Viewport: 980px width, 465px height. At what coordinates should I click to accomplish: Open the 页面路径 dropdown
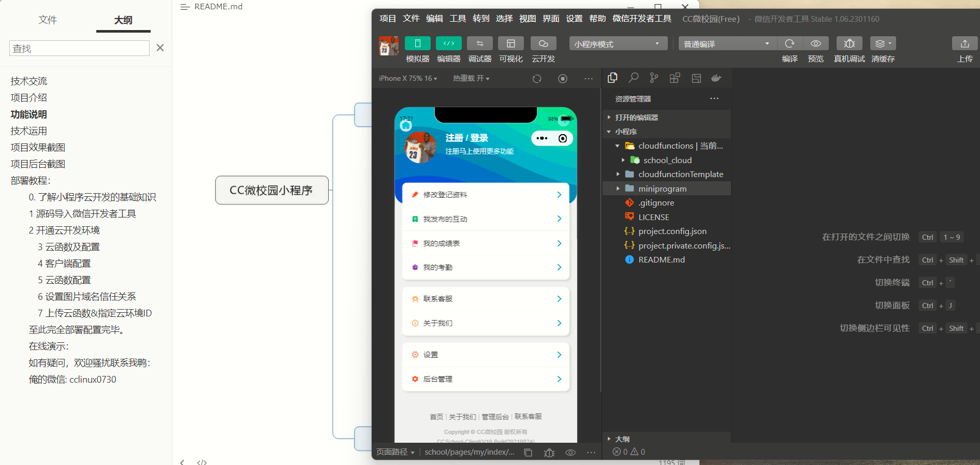point(395,452)
